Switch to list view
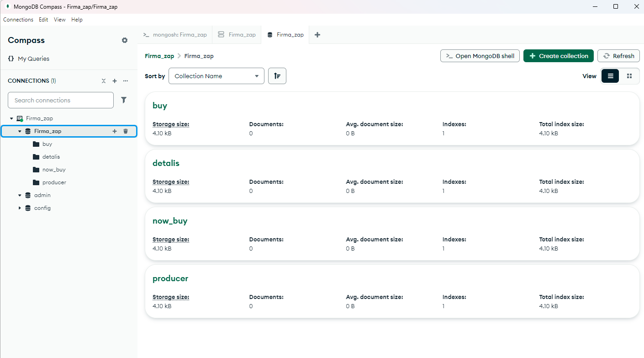This screenshot has height=358, width=644. pyautogui.click(x=610, y=76)
